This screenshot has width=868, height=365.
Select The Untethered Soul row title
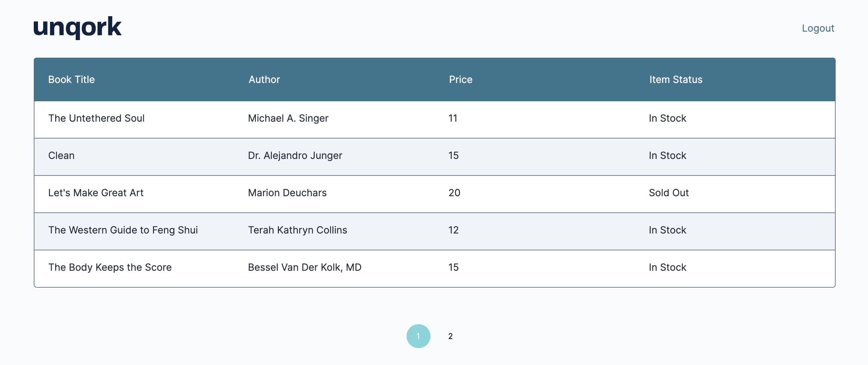(x=96, y=118)
